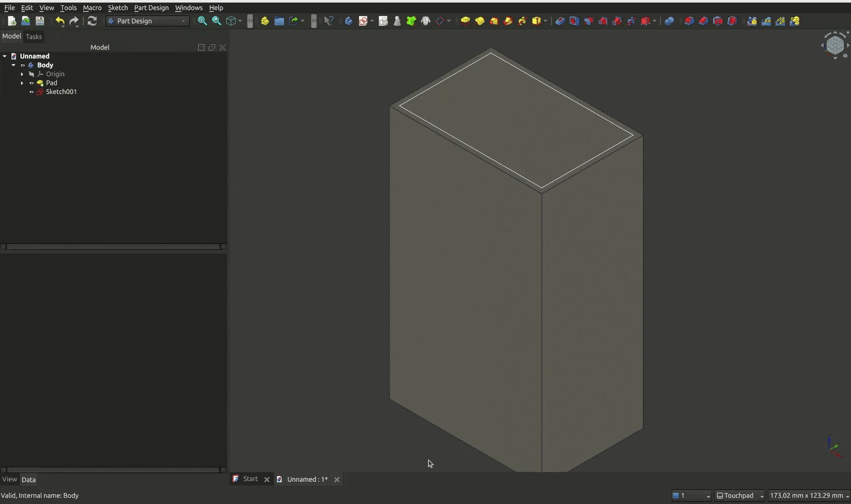Collapse the Unnamed document tree

pyautogui.click(x=5, y=56)
